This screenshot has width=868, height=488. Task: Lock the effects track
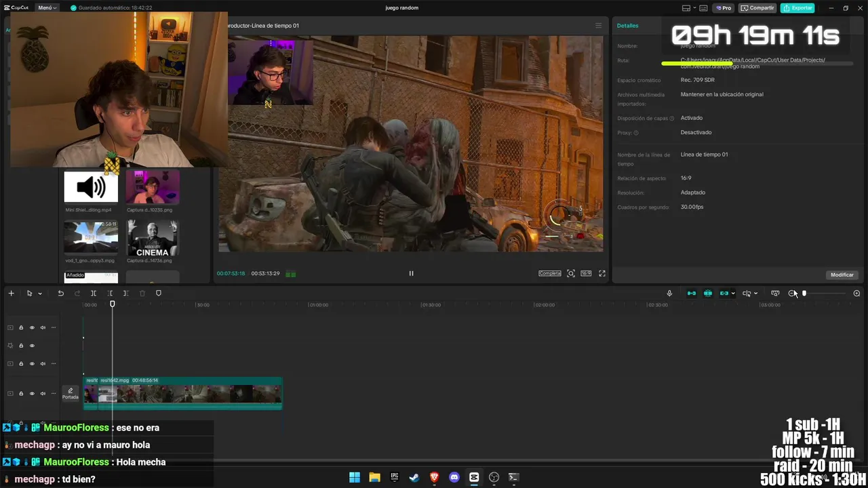point(21,346)
